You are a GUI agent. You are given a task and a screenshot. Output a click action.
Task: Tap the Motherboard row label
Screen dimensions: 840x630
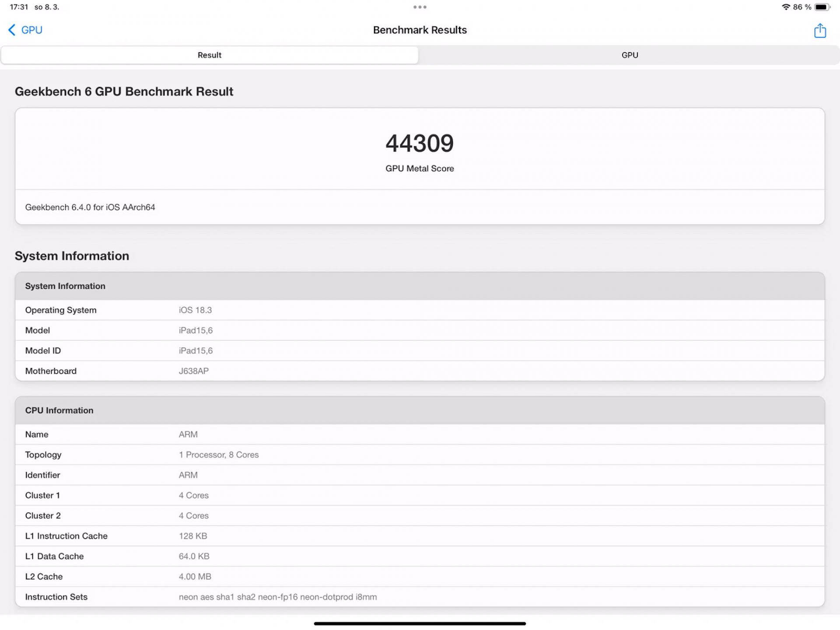coord(51,371)
